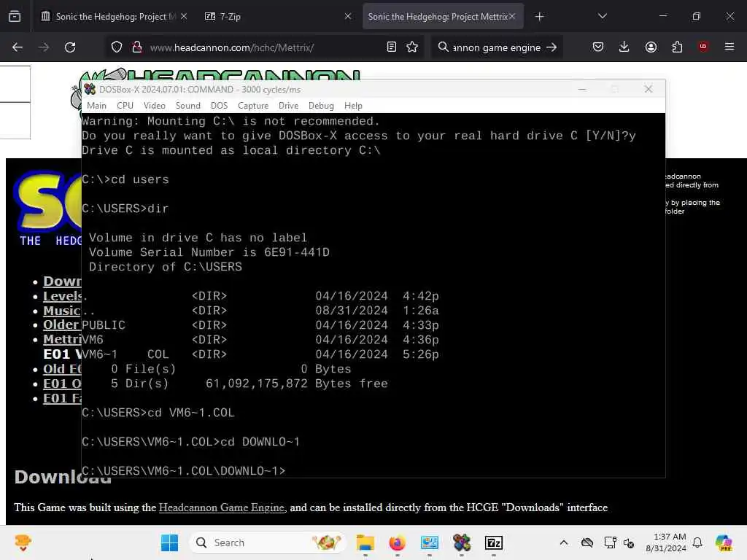Click the search box with 'game engine'

click(x=496, y=47)
